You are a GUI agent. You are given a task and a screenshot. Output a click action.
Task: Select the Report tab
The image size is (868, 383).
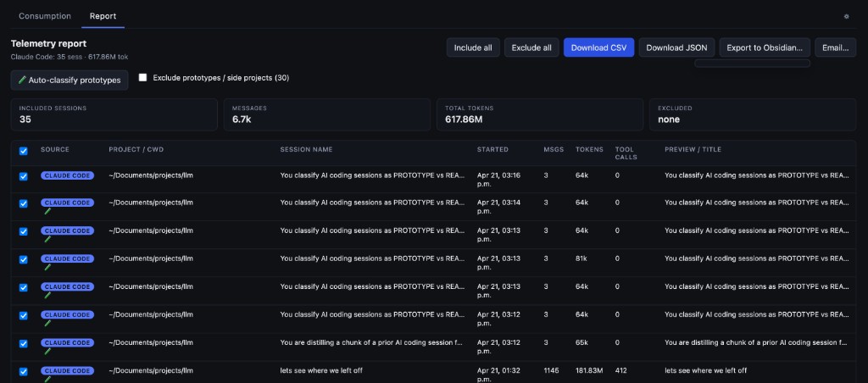103,16
